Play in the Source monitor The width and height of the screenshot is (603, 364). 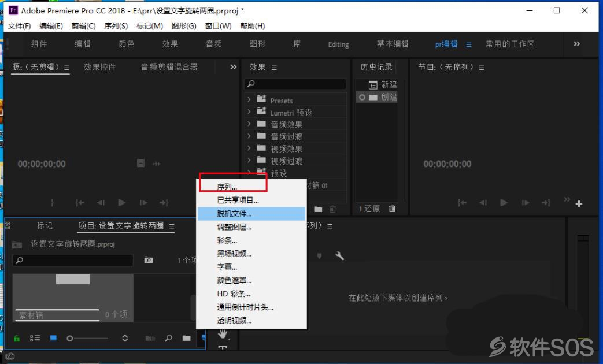click(121, 203)
